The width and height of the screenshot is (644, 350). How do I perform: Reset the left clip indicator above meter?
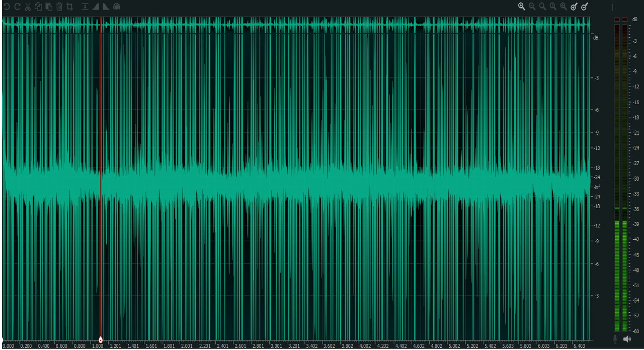coord(617,20)
